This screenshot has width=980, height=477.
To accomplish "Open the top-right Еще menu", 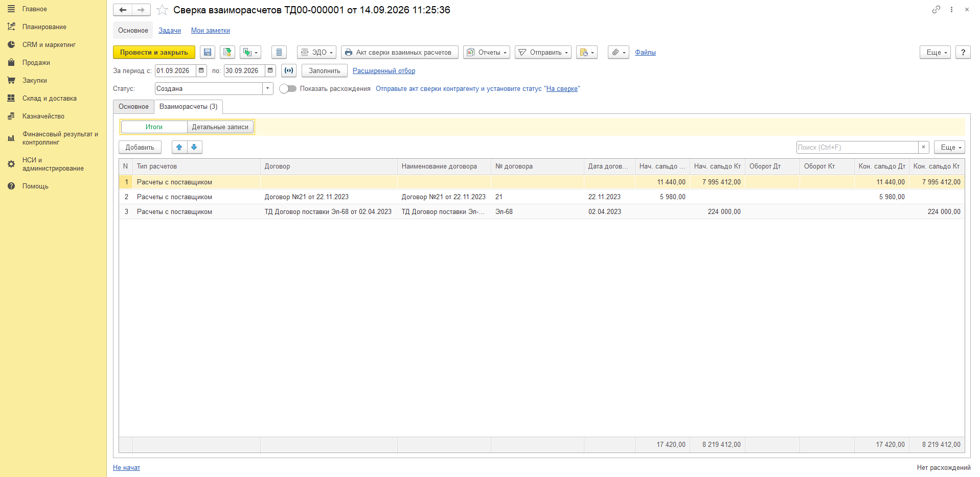I will tap(935, 52).
